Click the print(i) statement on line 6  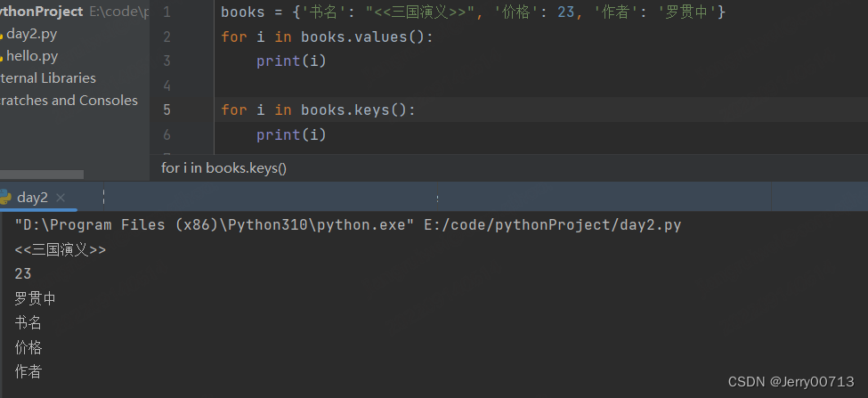(292, 134)
